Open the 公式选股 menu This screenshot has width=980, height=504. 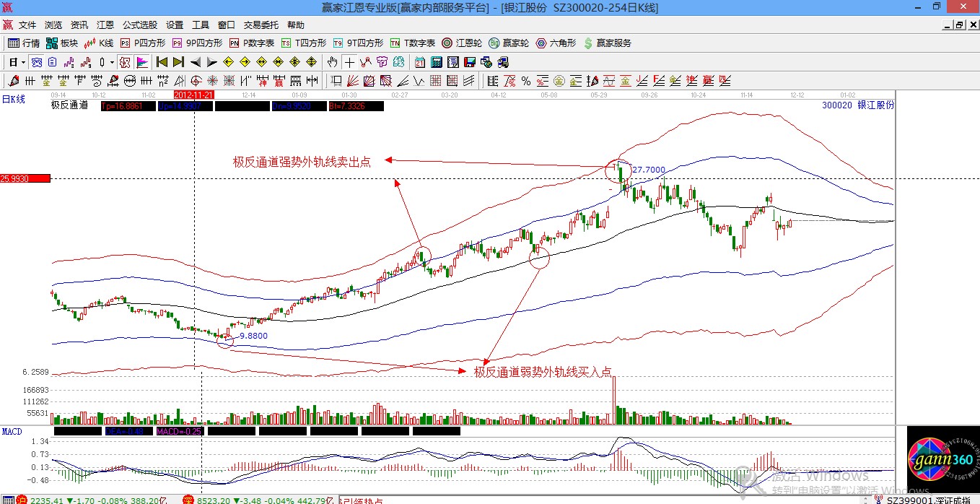[139, 25]
